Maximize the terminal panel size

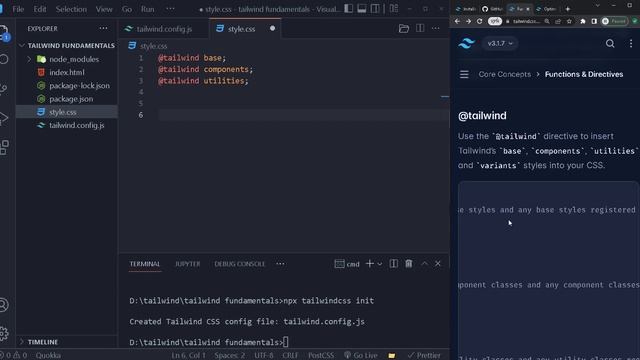point(424,264)
